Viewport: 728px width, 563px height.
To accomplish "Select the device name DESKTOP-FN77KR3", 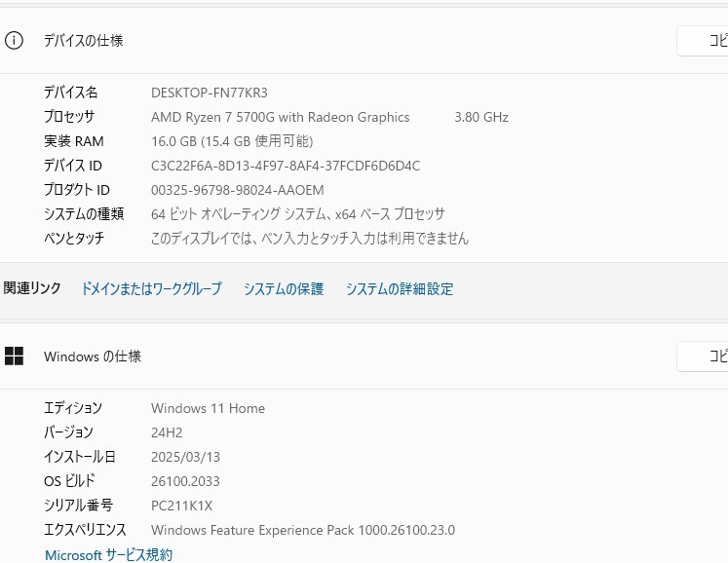I will (210, 93).
